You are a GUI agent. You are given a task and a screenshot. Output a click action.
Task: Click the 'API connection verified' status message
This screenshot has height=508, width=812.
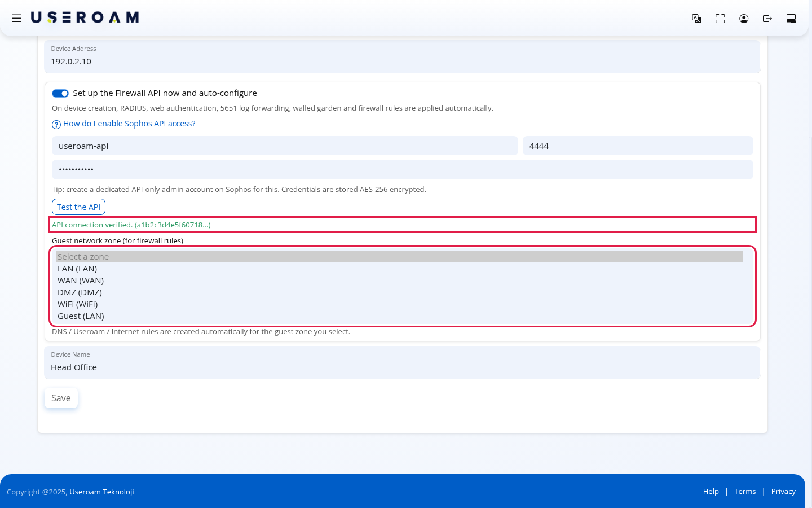coord(131,225)
